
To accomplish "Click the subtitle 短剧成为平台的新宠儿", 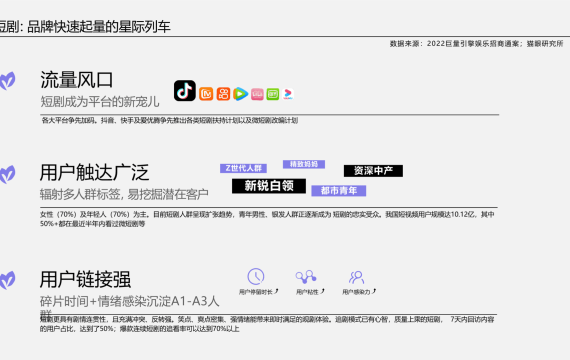I will 100,102.
